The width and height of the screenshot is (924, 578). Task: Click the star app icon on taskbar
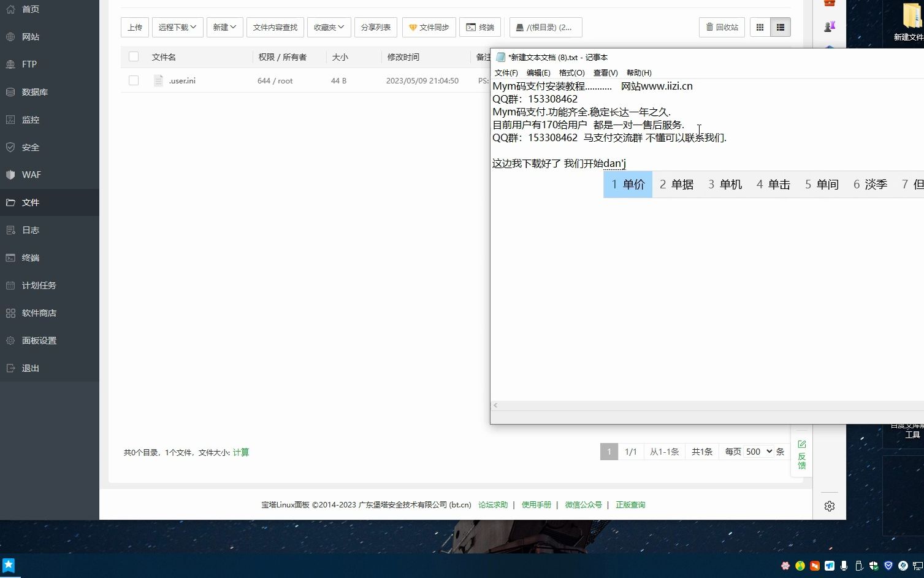click(9, 565)
